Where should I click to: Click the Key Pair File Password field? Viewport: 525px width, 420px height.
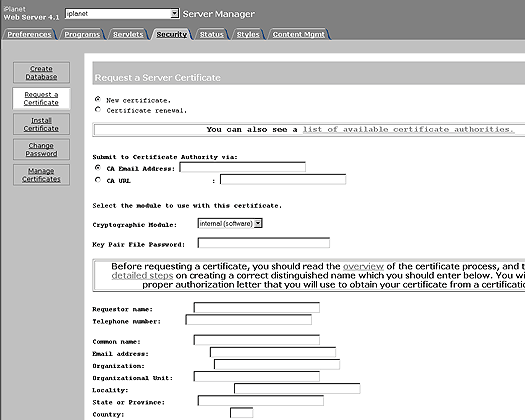click(264, 243)
